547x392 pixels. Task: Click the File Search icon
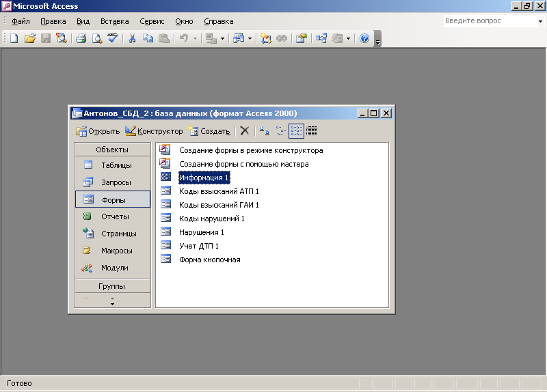click(x=62, y=38)
